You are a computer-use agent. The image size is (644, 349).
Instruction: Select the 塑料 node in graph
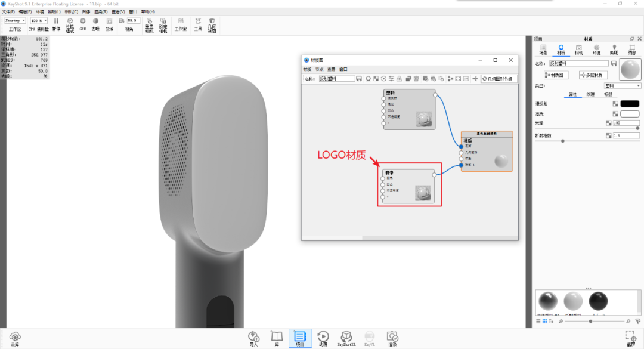tap(409, 109)
